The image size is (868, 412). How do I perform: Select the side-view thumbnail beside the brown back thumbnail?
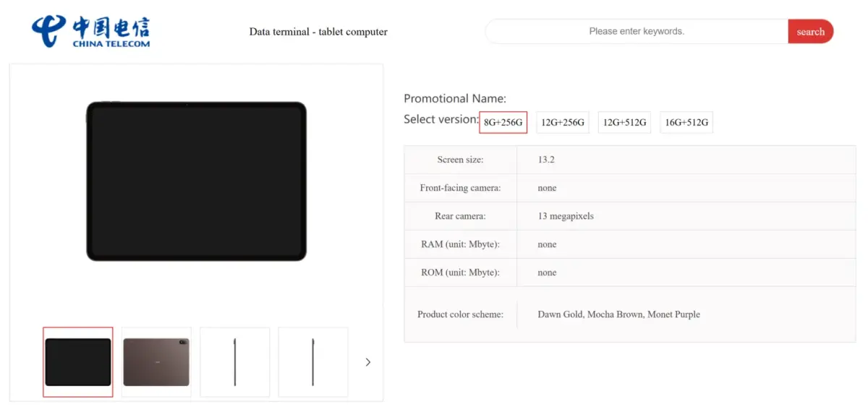(234, 362)
